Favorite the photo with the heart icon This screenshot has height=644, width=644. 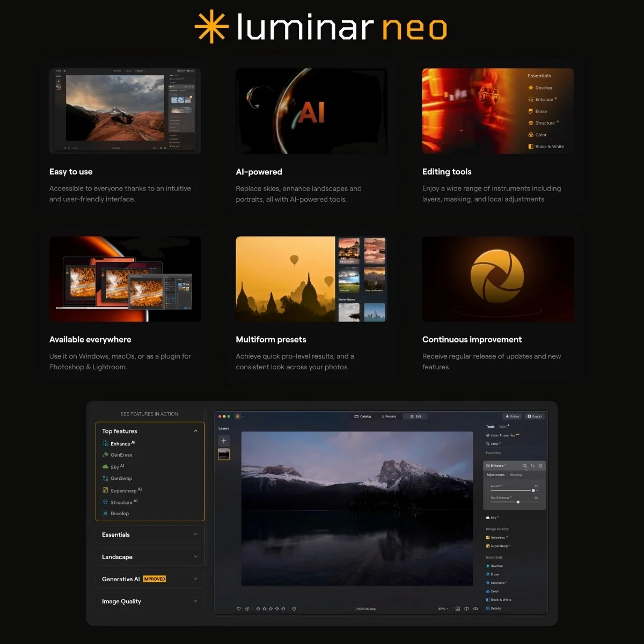238,609
